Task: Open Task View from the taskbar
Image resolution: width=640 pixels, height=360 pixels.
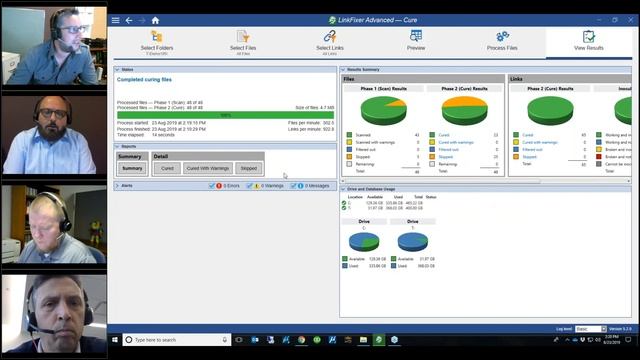Action: (239, 340)
